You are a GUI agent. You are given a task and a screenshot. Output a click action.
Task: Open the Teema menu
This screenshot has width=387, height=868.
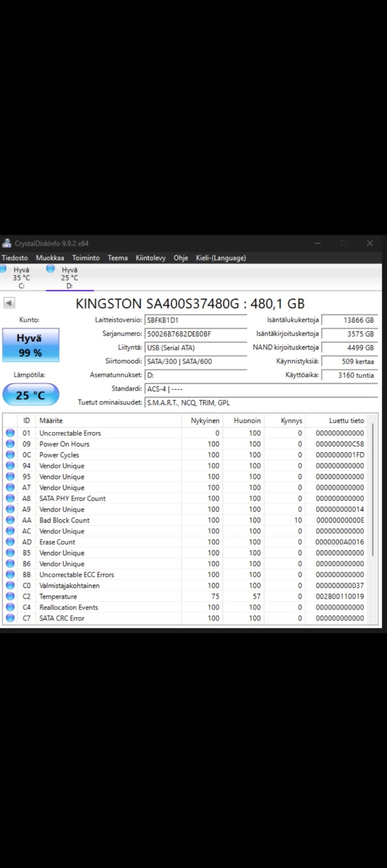click(118, 258)
